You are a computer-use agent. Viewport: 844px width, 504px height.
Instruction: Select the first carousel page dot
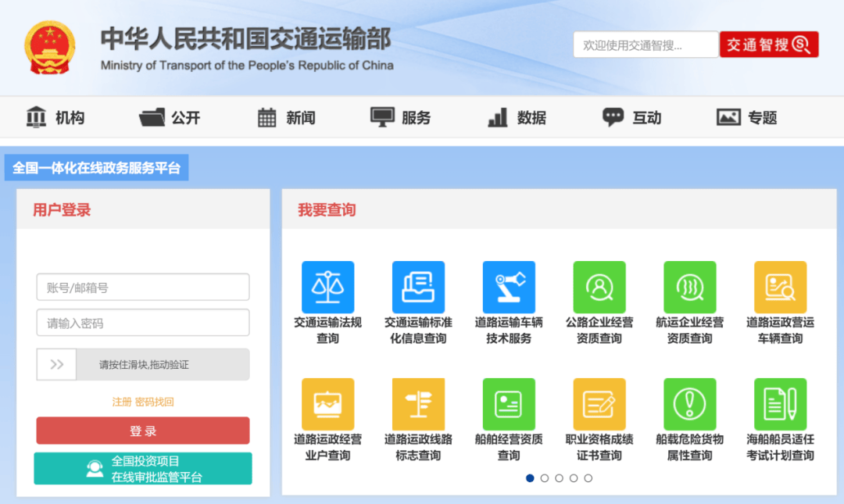click(x=530, y=478)
